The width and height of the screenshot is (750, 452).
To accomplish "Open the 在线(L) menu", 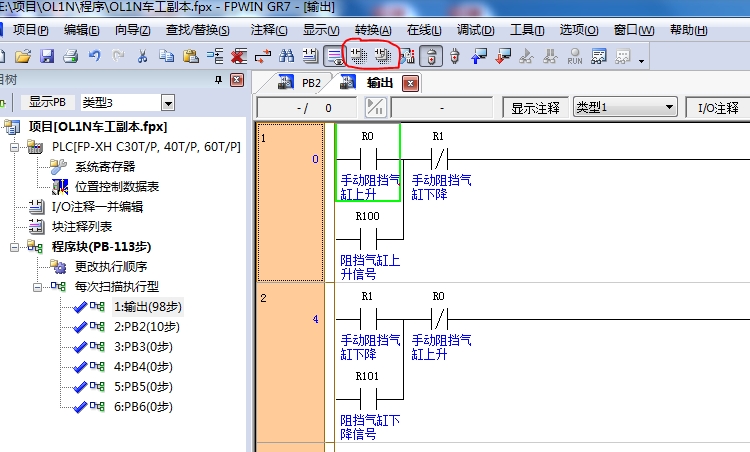I will coord(424,30).
